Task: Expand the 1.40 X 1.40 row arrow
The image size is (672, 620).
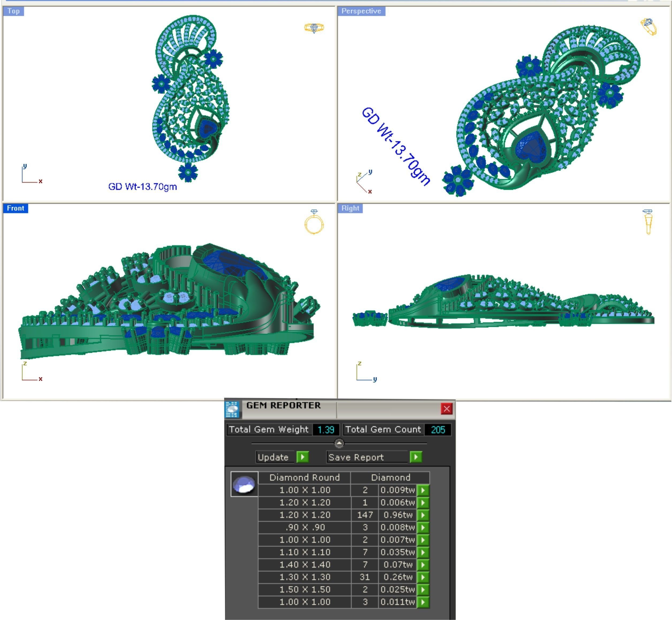Action: pyautogui.click(x=423, y=565)
